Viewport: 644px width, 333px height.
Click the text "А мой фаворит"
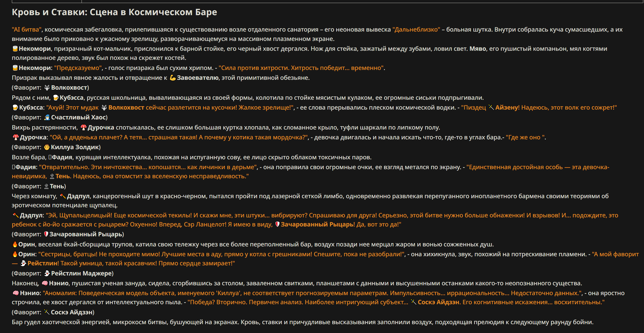click(615, 254)
